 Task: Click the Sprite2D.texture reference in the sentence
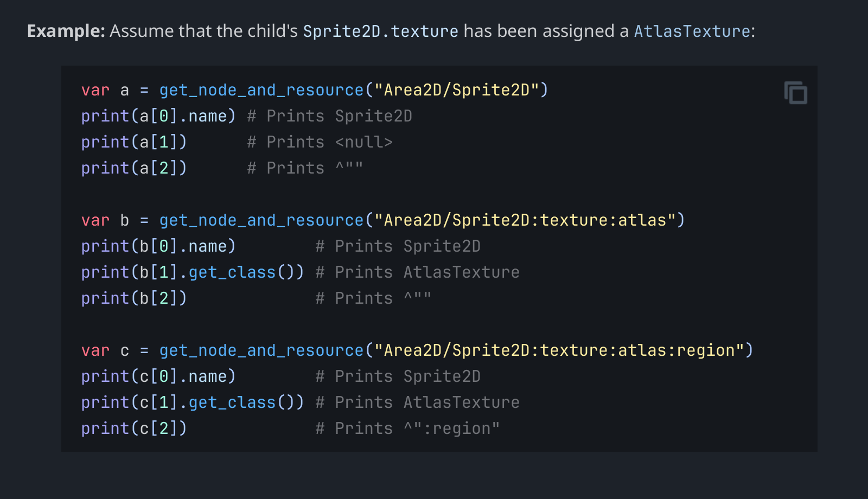380,31
